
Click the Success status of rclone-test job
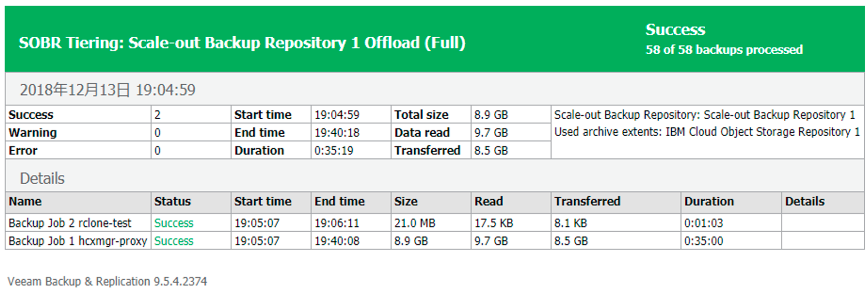tap(174, 223)
